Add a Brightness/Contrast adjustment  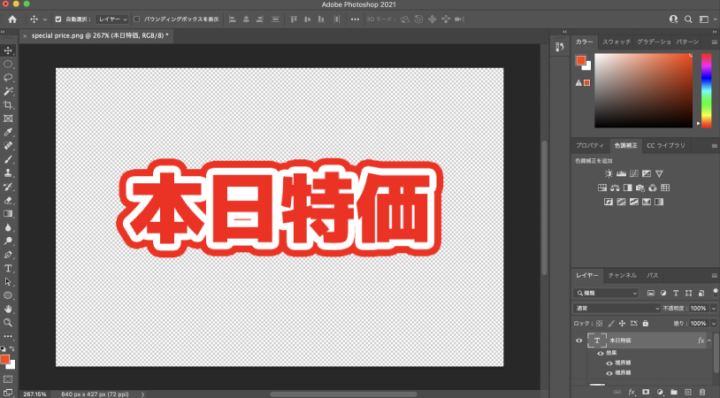point(608,174)
